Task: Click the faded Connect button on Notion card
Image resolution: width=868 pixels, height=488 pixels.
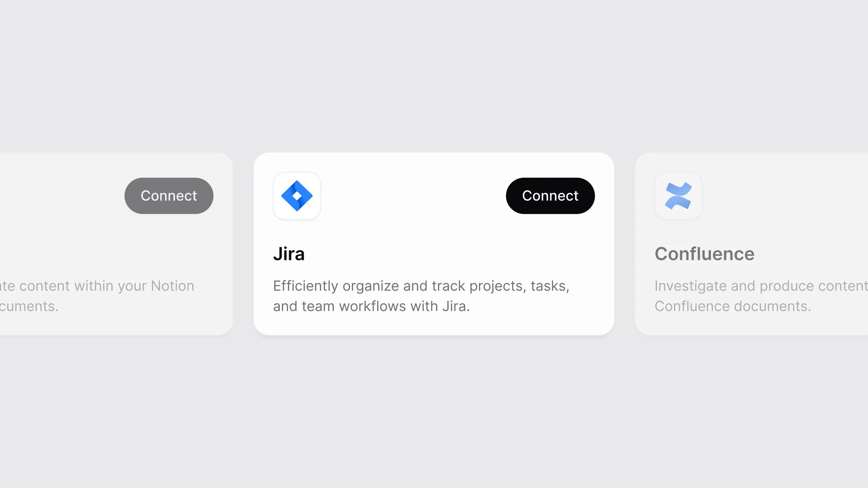Action: coord(169,196)
